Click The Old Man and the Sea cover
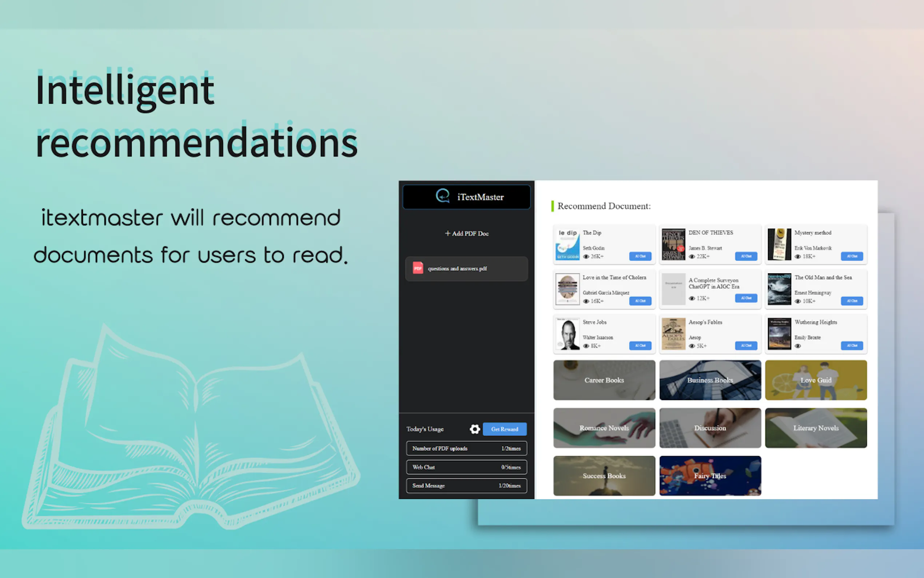This screenshot has height=578, width=924. pyautogui.click(x=779, y=289)
